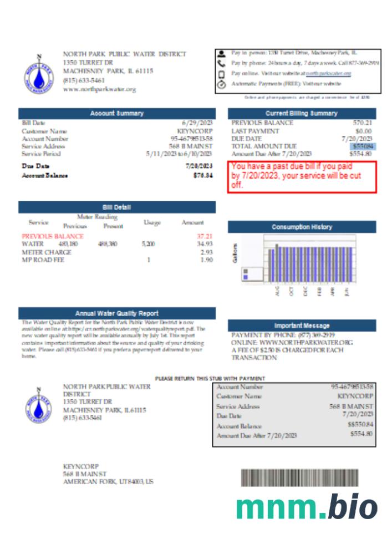Click the Important Message section header
The width and height of the screenshot is (392, 544).
click(301, 326)
